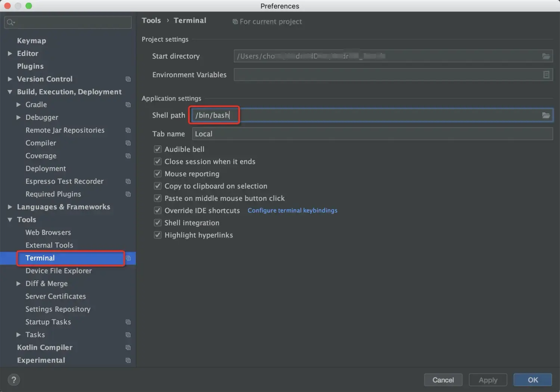The image size is (560, 392).
Task: Click the Environment Variables editor icon
Action: pos(546,74)
